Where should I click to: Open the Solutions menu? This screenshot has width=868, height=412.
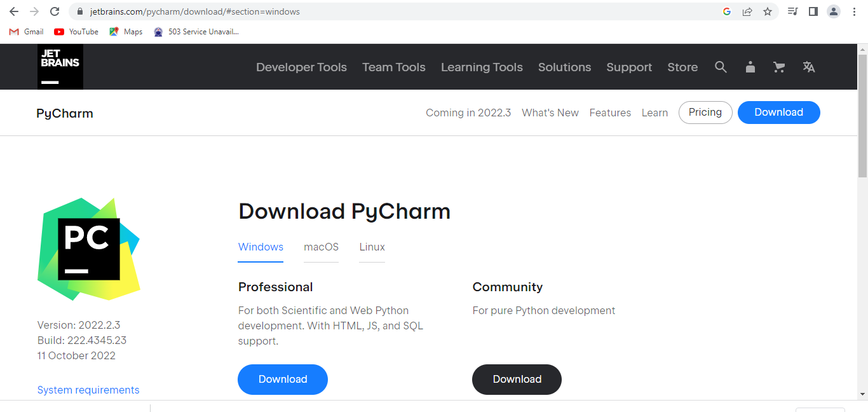(564, 67)
